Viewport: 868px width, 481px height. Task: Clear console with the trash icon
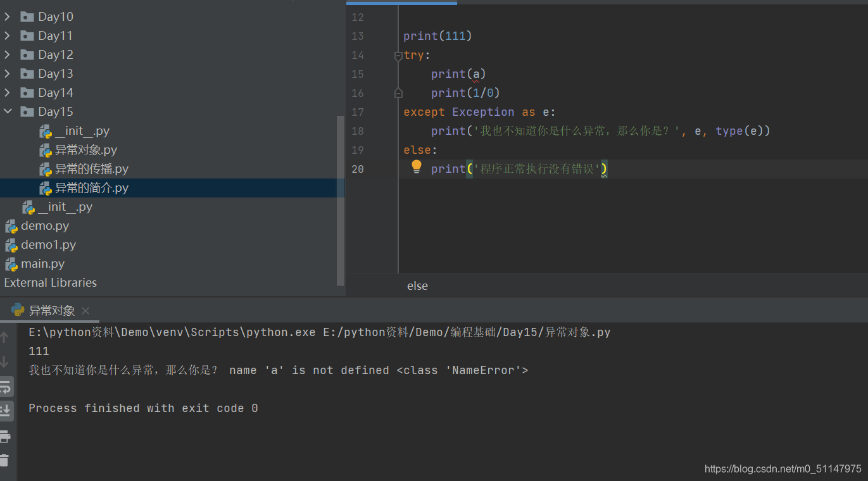coord(5,460)
